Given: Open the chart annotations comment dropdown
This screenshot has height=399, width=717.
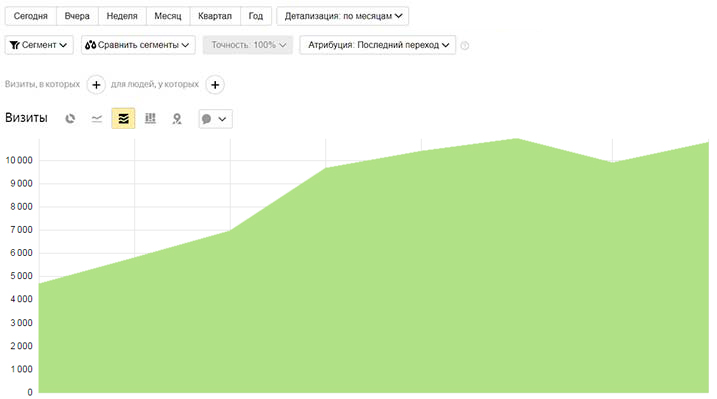Looking at the screenshot, I should (215, 119).
